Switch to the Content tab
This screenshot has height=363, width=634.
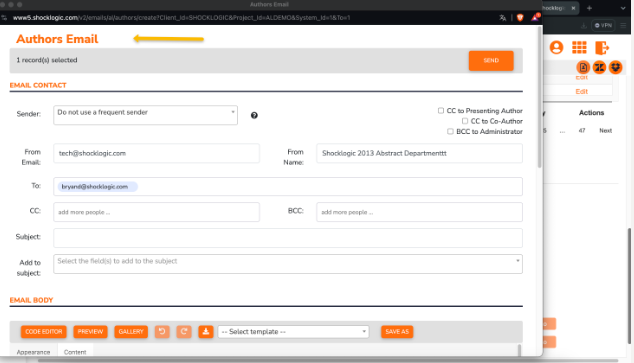(x=75, y=352)
